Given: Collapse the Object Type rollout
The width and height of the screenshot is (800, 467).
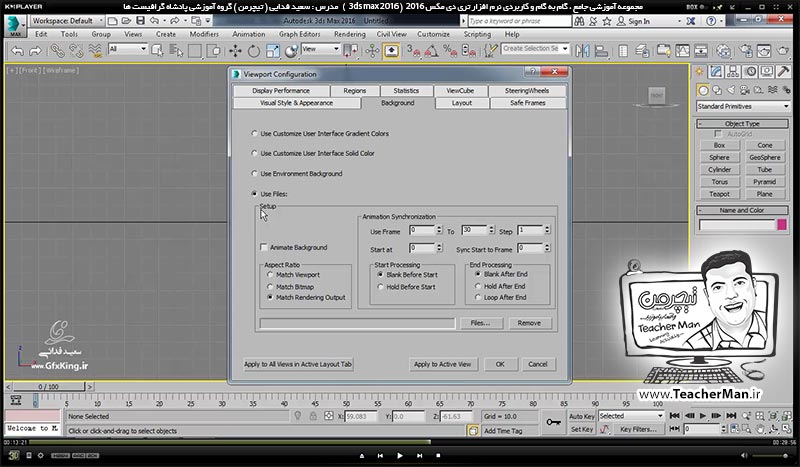Looking at the screenshot, I should tap(742, 124).
